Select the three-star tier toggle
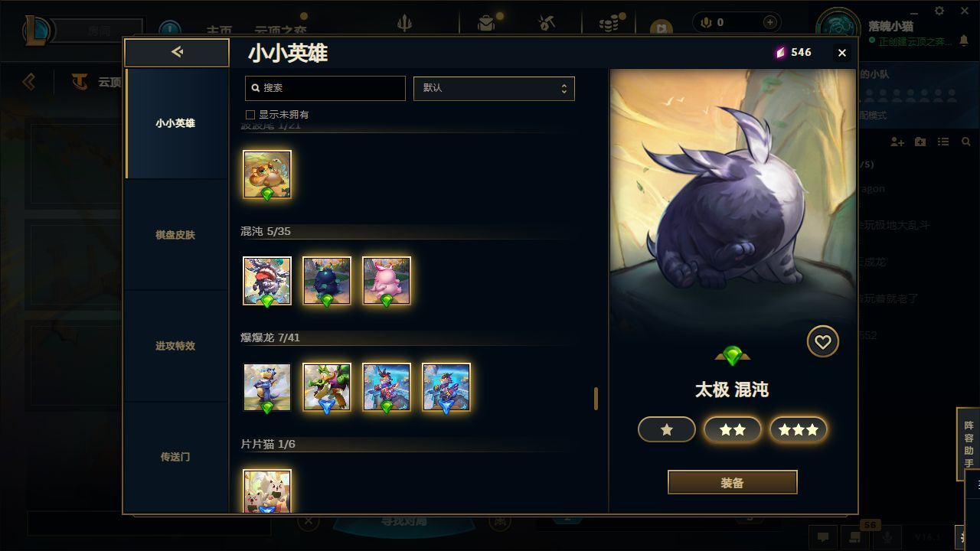 pyautogui.click(x=799, y=430)
